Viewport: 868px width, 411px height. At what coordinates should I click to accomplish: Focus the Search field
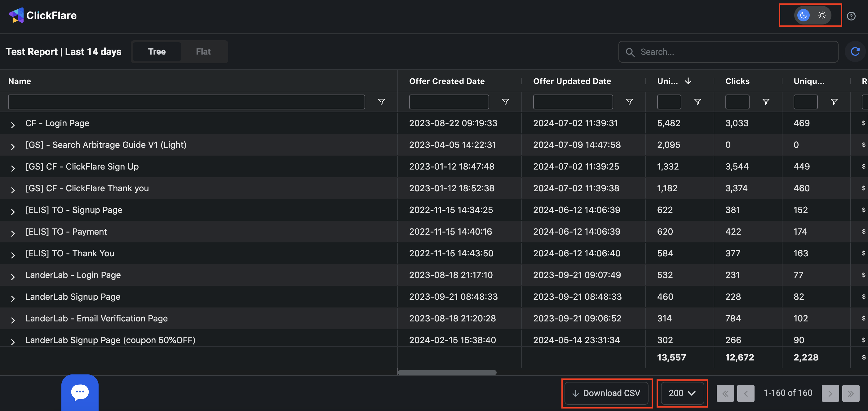728,52
